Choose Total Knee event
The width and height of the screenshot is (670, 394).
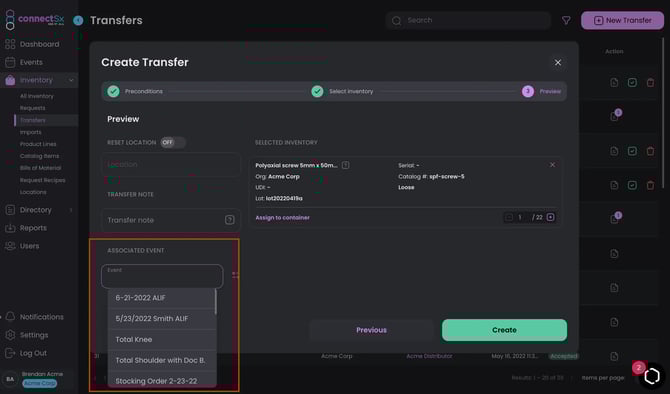[162, 339]
